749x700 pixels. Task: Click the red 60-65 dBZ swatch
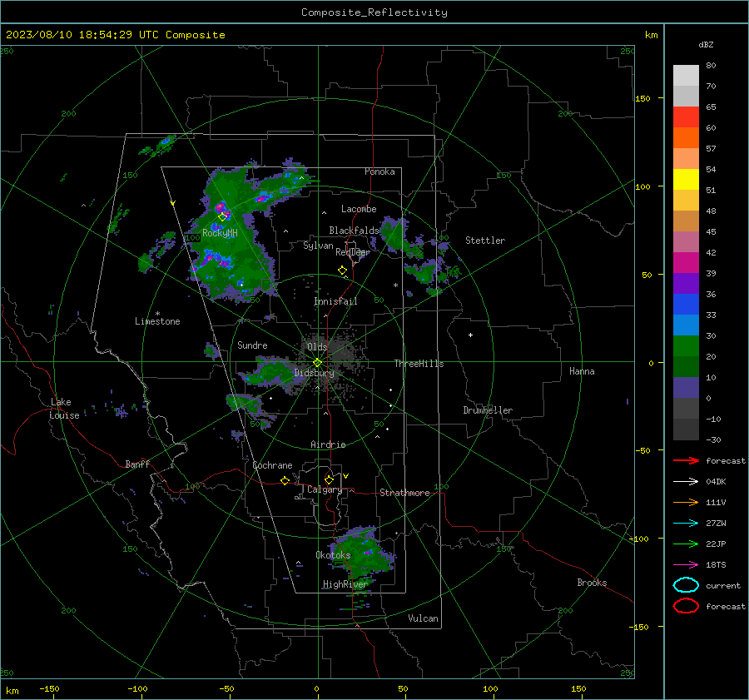coord(686,117)
